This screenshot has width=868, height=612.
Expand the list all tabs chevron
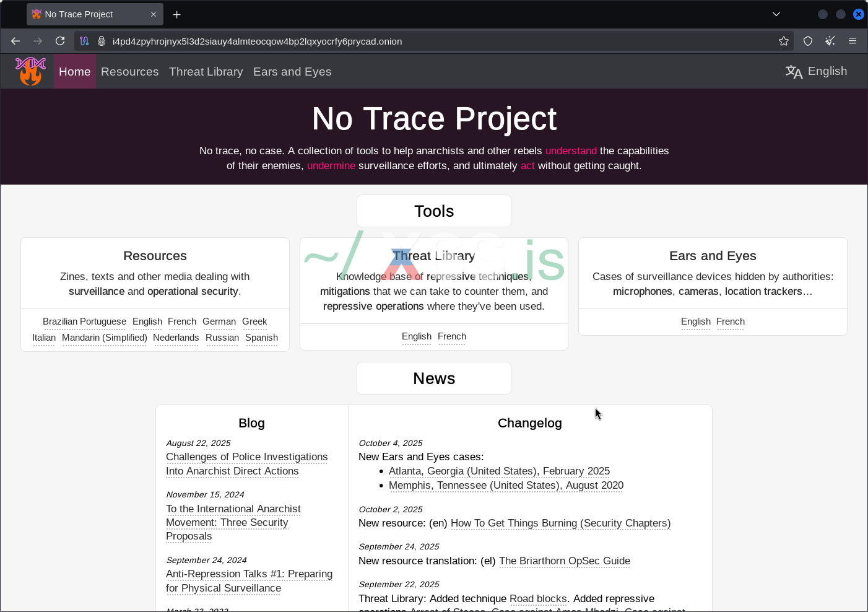click(776, 14)
